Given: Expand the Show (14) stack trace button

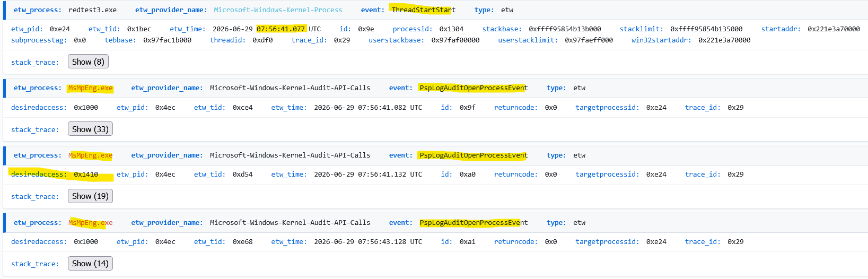Looking at the screenshot, I should 90,263.
